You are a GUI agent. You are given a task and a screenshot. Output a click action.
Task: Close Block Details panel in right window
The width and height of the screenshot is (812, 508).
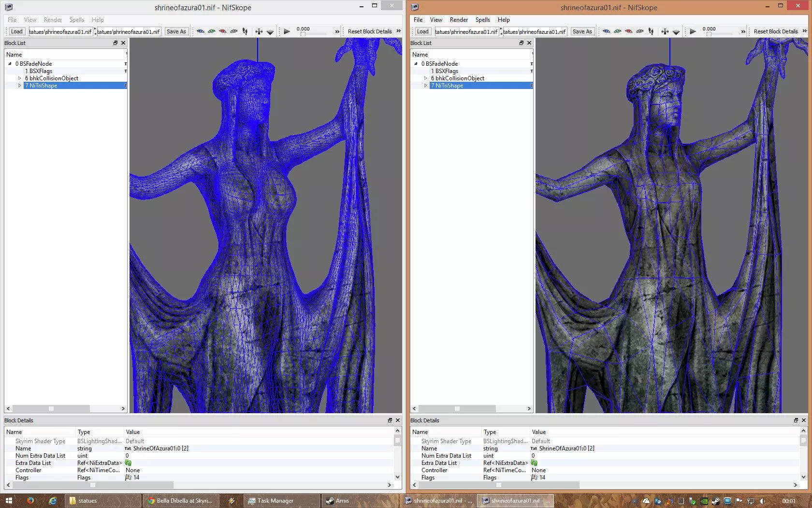coord(804,420)
